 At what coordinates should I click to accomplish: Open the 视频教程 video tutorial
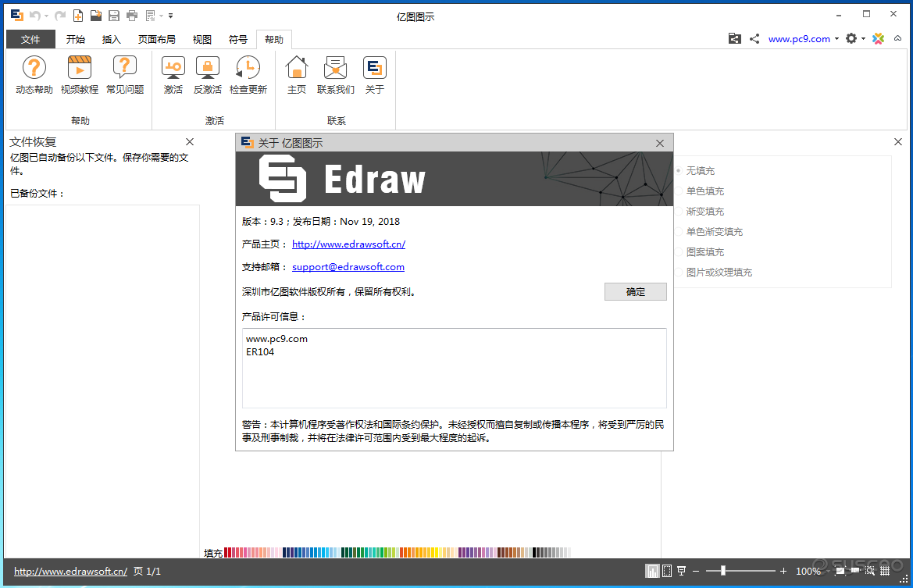click(79, 74)
